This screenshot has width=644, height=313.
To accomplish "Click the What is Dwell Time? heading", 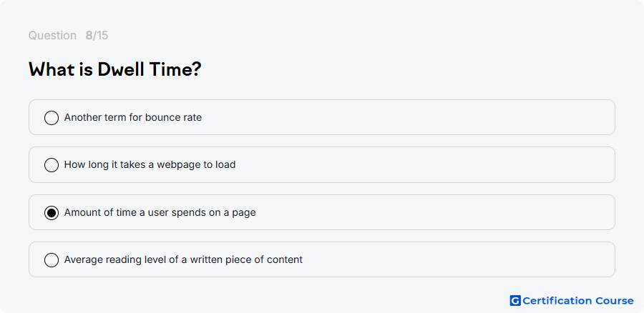I will [115, 70].
